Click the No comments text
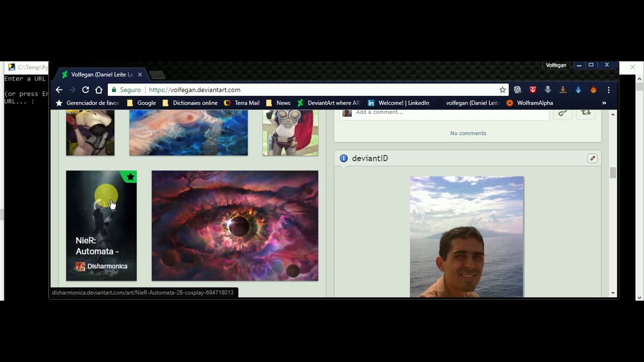Image resolution: width=644 pixels, height=362 pixels. [468, 133]
